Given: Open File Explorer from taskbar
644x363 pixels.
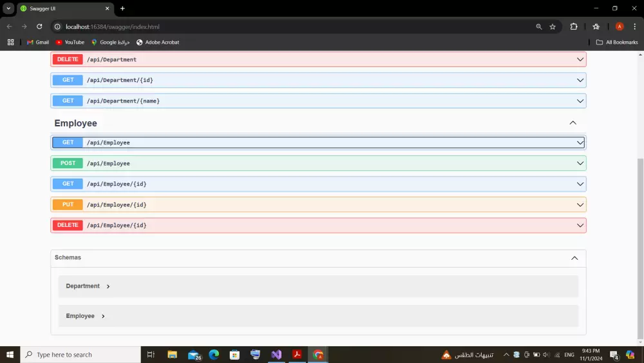Looking at the screenshot, I should tap(172, 355).
